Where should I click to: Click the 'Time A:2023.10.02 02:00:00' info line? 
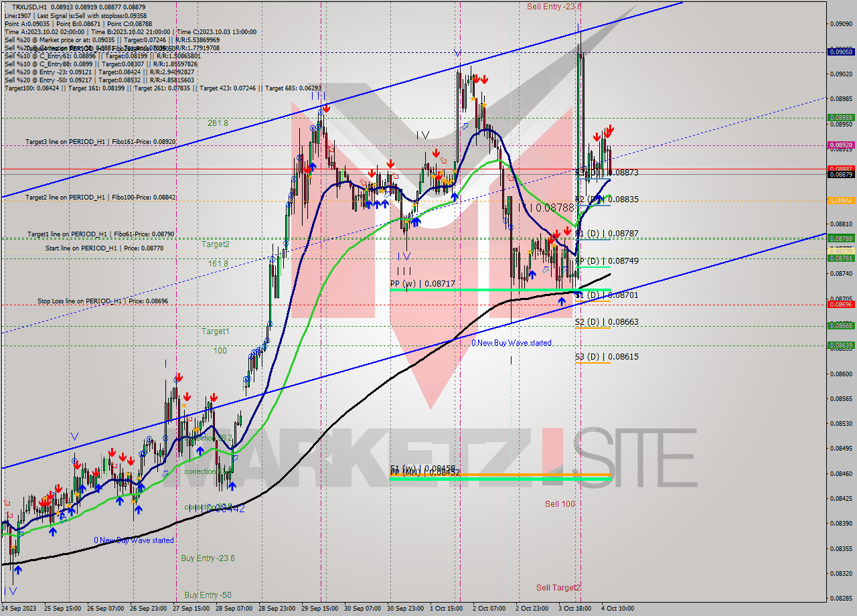tap(131, 31)
